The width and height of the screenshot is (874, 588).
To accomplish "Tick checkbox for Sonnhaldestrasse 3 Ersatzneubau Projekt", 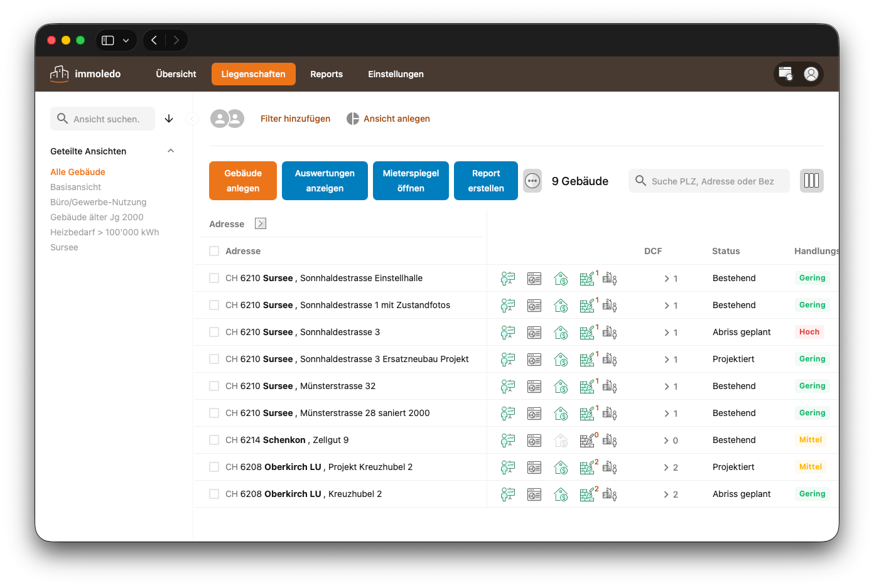I will [x=214, y=359].
